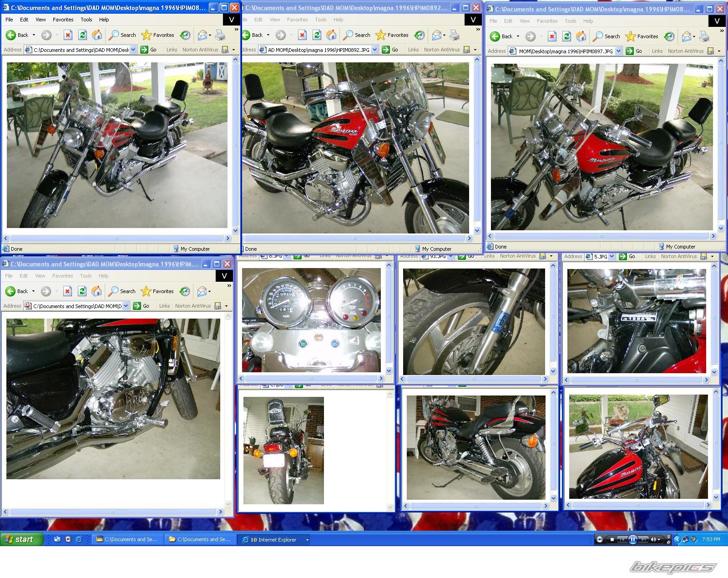Click Print icon in the active top-left window
Image resolution: width=728 pixels, height=578 pixels.
click(220, 35)
